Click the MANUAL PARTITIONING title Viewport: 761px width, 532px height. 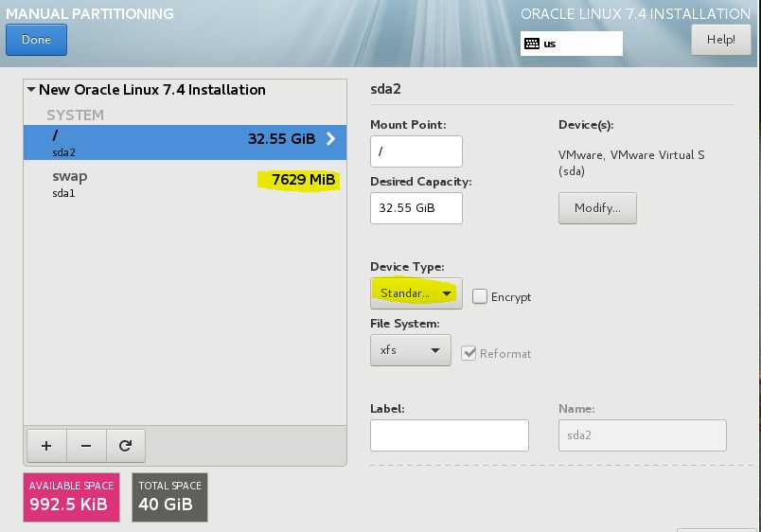click(x=90, y=14)
